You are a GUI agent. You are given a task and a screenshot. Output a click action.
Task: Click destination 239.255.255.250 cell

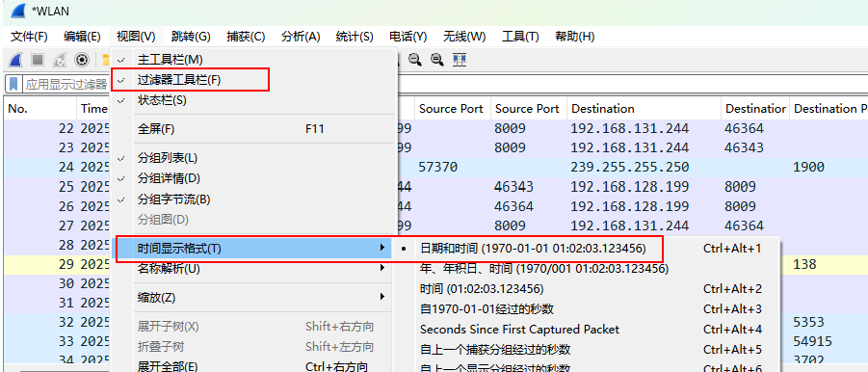click(630, 167)
